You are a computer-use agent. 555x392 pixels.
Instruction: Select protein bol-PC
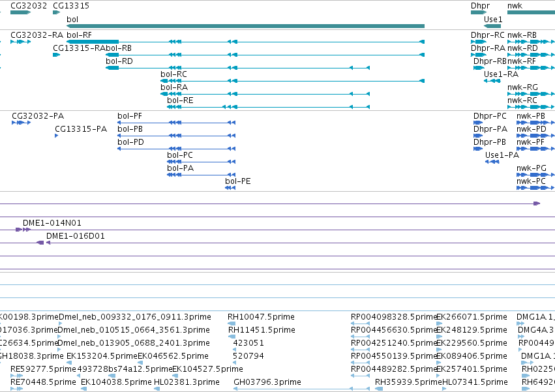coord(201,162)
